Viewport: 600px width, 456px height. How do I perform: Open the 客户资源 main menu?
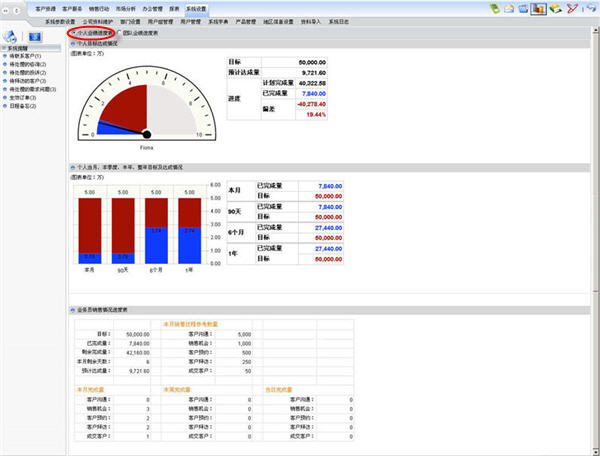[x=46, y=9]
